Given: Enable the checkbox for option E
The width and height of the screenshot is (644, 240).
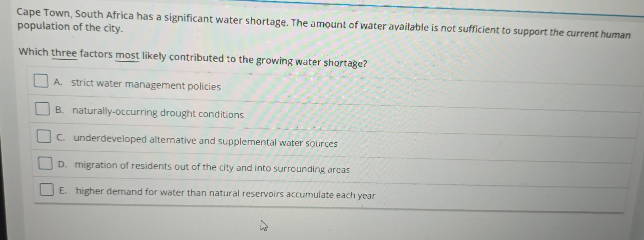Looking at the screenshot, I should 47,190.
